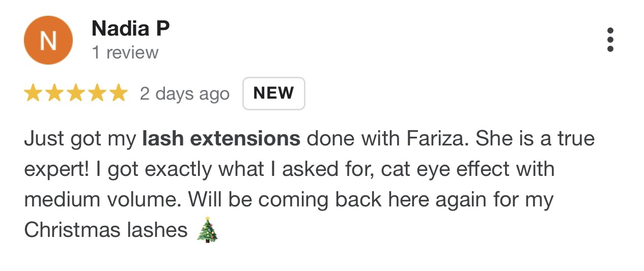Viewport: 644px width, 271px height.
Task: Click the first yellow rating star
Action: [x=33, y=94]
